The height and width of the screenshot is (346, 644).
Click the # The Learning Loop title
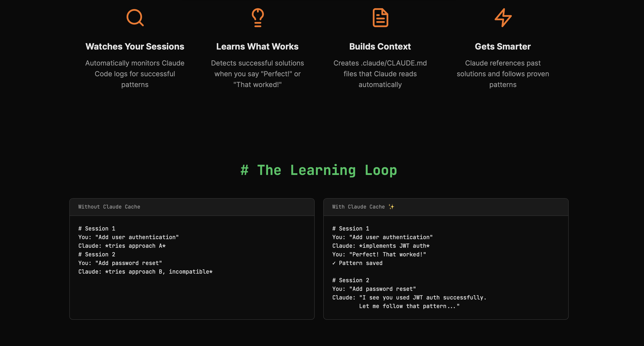319,170
